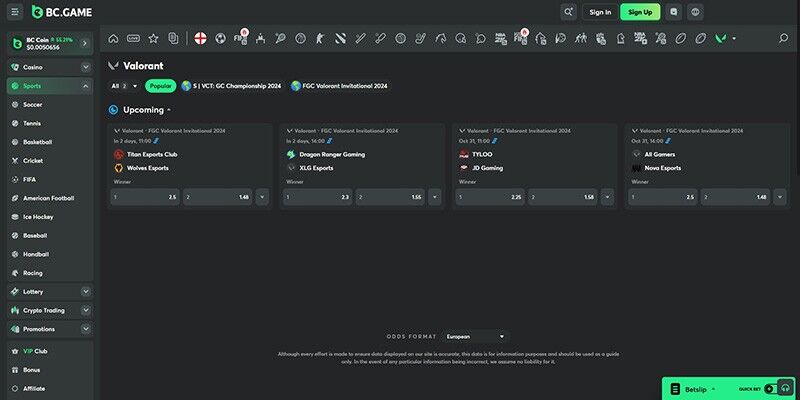The width and height of the screenshot is (800, 400).
Task: Bet on Nova Esports at 1.48
Action: coord(735,197)
